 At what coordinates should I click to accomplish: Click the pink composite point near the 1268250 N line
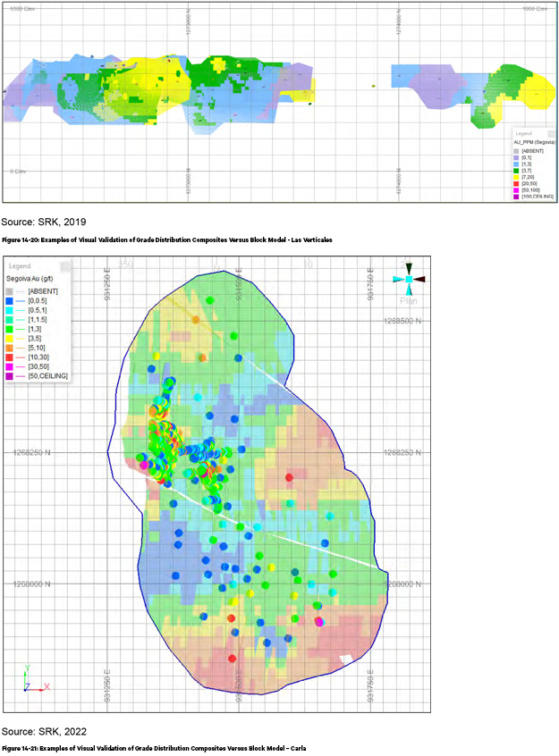pos(144,465)
